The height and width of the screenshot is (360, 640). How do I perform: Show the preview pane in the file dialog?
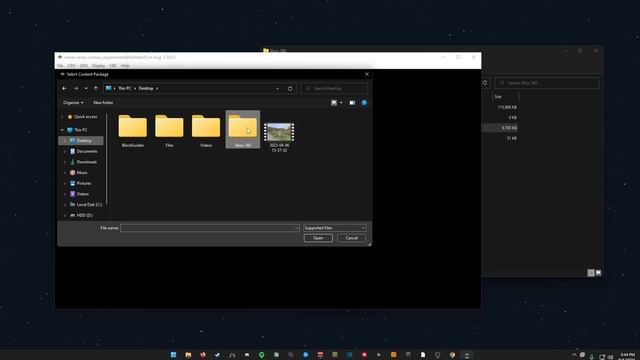352,103
